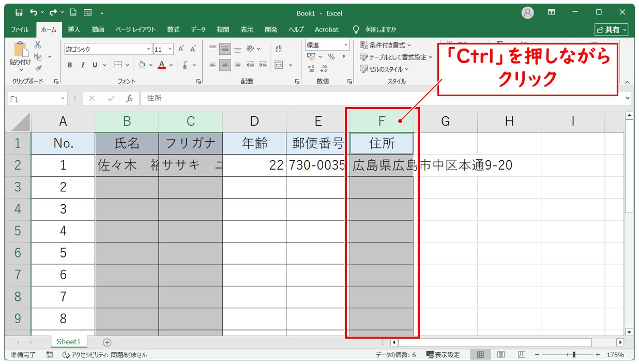
Task: Click the user account avatar icon
Action: coord(527,13)
